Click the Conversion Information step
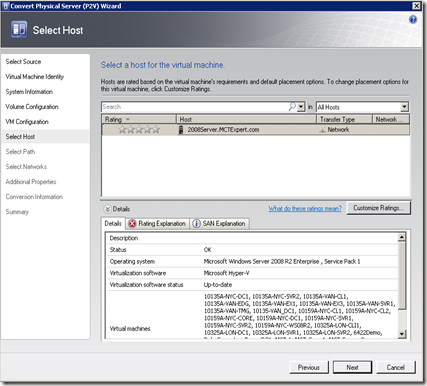The image size is (427, 386). (34, 197)
